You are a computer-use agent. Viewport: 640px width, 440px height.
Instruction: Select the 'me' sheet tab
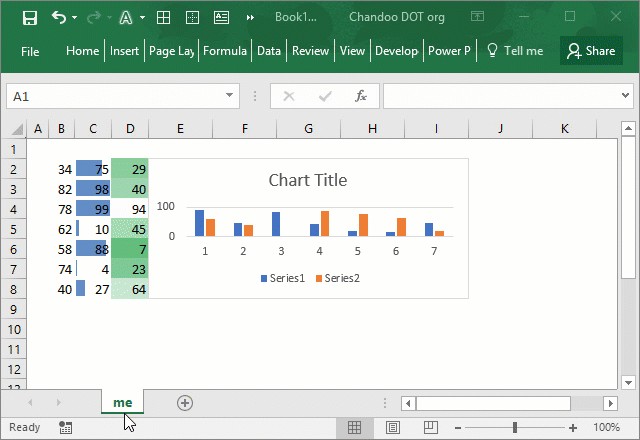click(x=122, y=402)
